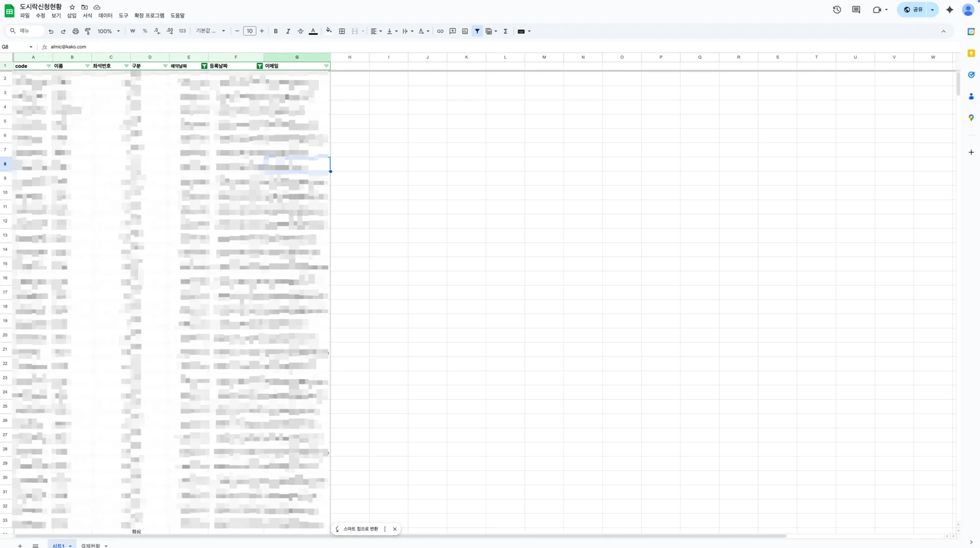
Task: Click the font size field
Action: [250, 31]
